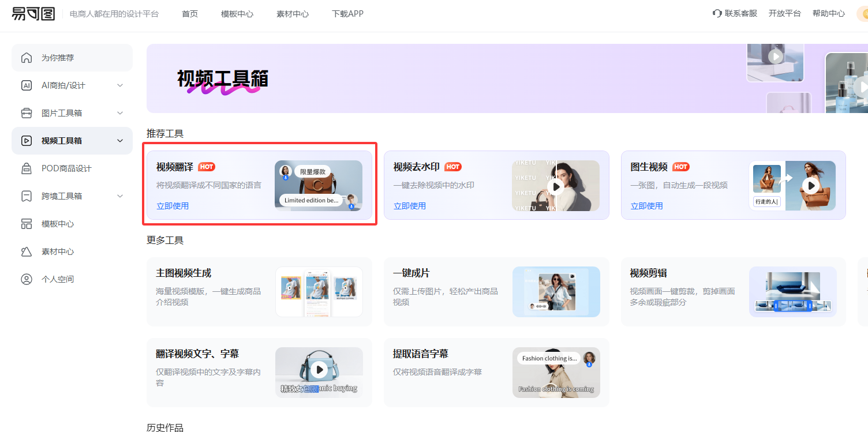Open the 下载APP menu item

tap(348, 13)
